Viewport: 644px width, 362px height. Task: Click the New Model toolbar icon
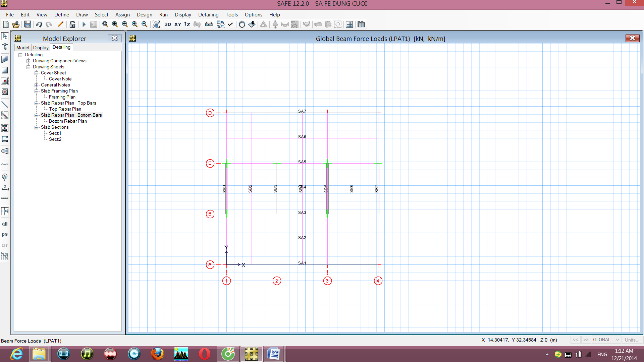6,24
